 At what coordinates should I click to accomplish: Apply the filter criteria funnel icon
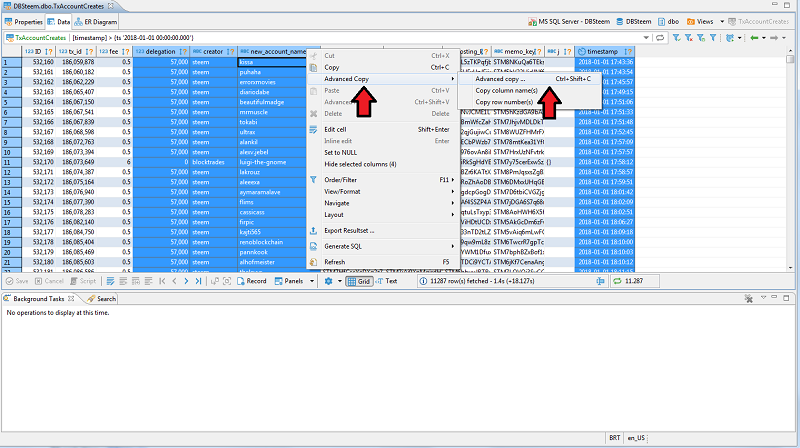tap(677, 38)
